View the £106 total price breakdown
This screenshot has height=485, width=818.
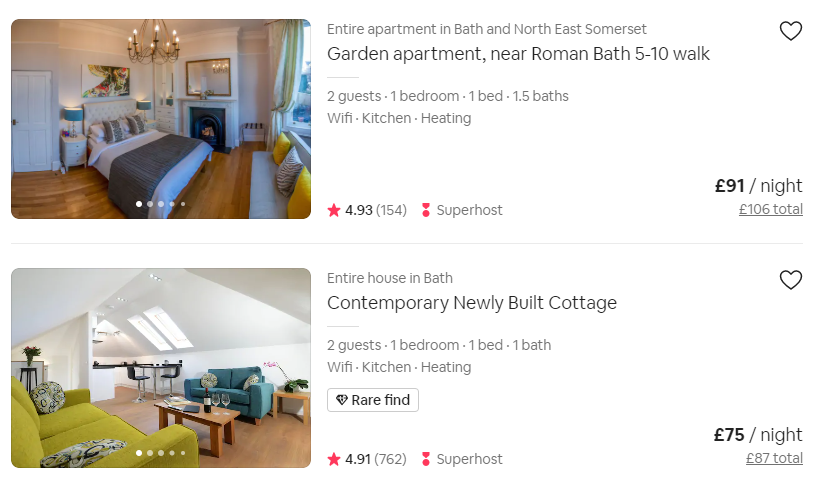pyautogui.click(x=771, y=209)
